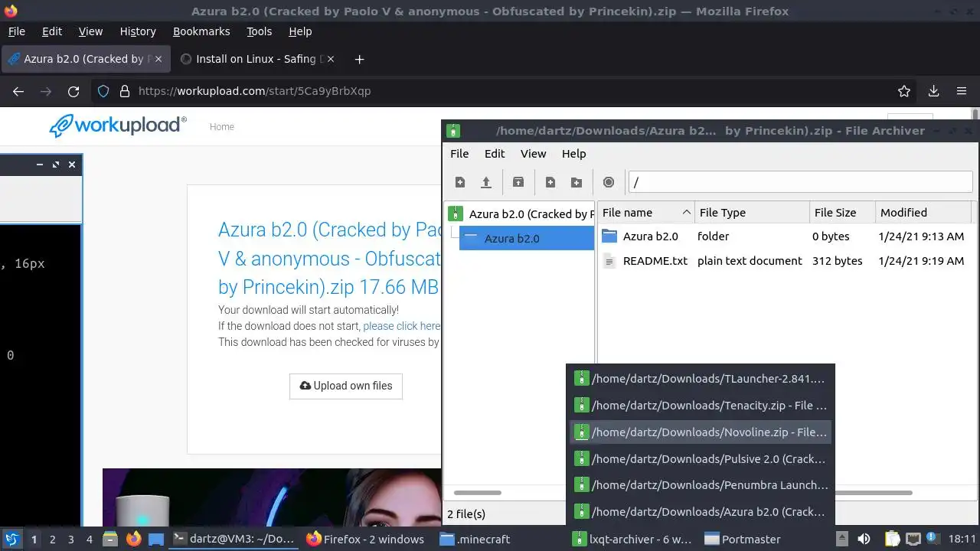The height and width of the screenshot is (551, 980).
Task: Click the Stop round toolbar icon in File Archiver
Action: pos(609,182)
